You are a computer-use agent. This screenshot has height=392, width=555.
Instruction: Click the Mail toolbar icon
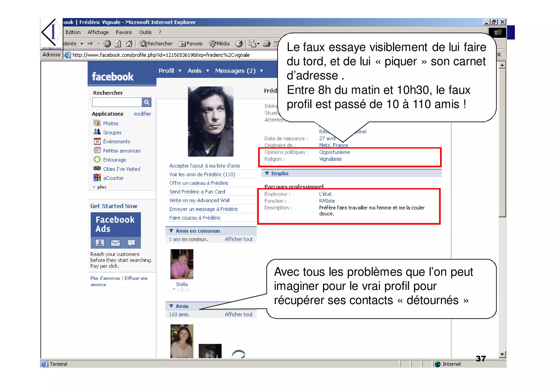tap(254, 44)
